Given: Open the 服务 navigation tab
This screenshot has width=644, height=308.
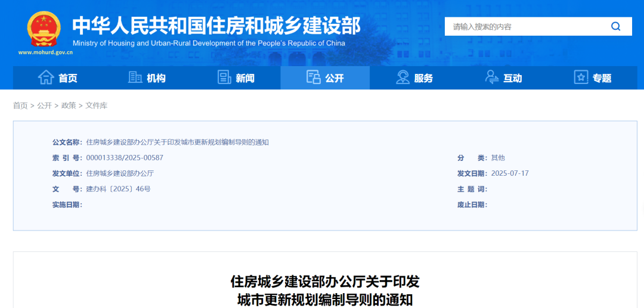Looking at the screenshot, I should click(x=414, y=78).
